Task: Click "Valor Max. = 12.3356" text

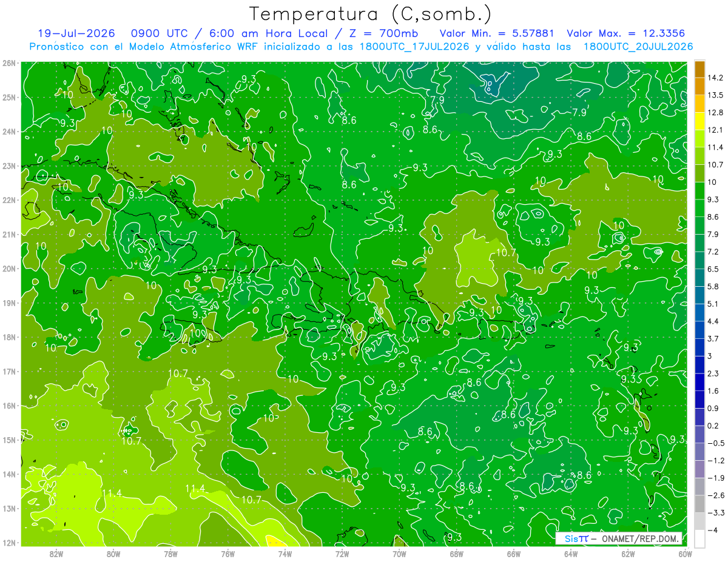Action: point(627,34)
